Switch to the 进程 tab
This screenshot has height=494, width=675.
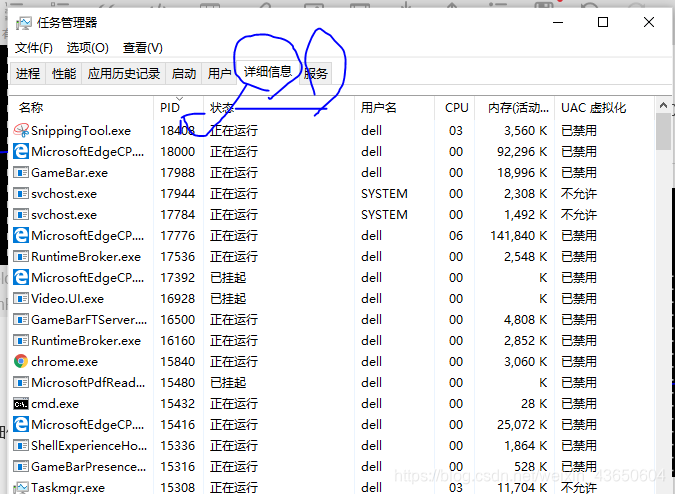pyautogui.click(x=28, y=74)
